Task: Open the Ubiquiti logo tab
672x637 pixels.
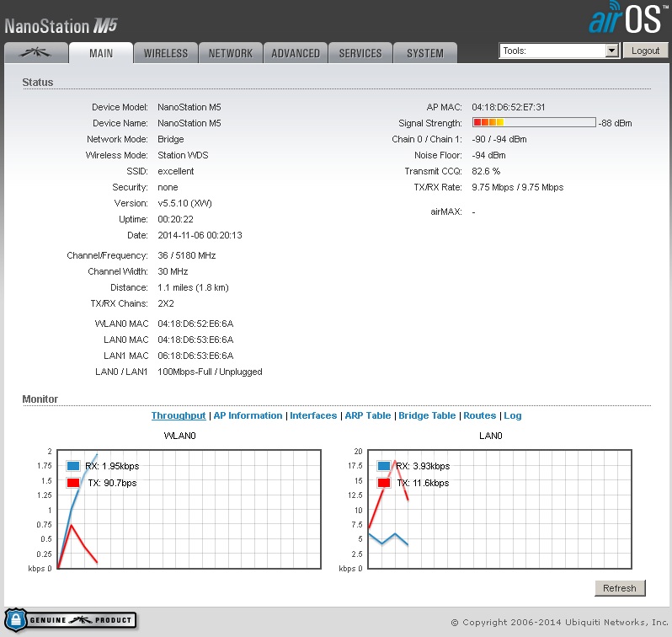Action: pyautogui.click(x=36, y=53)
